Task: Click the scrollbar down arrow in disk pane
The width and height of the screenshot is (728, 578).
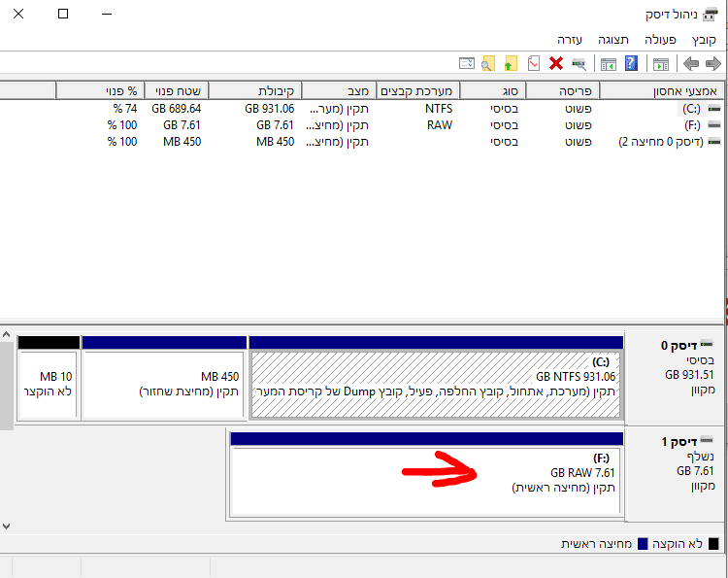Action: click(x=6, y=526)
